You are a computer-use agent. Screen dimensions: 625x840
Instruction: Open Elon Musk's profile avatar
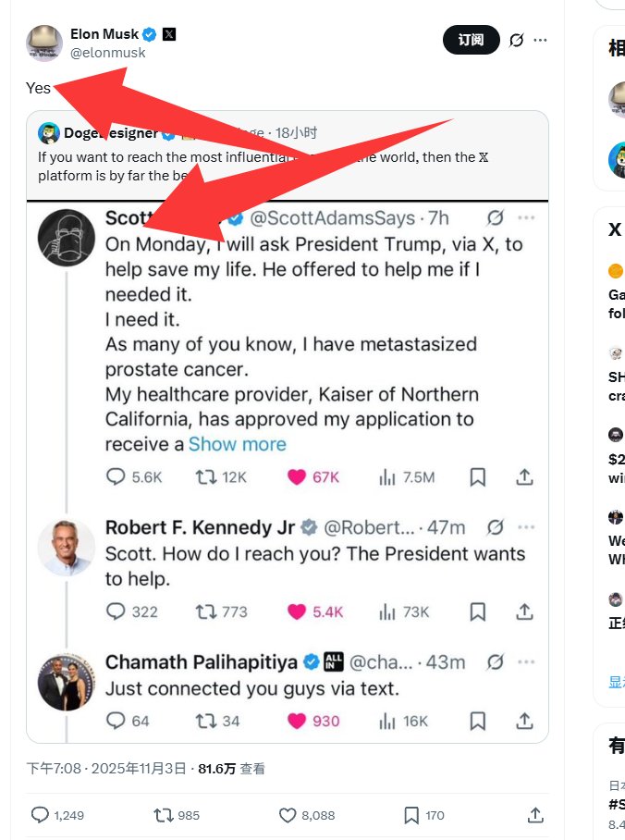[43, 43]
